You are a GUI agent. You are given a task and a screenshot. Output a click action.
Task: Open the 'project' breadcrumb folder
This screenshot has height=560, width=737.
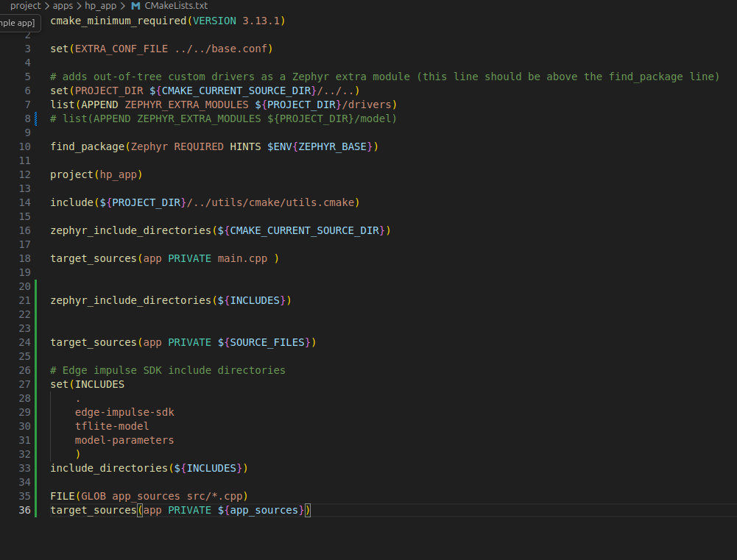25,6
